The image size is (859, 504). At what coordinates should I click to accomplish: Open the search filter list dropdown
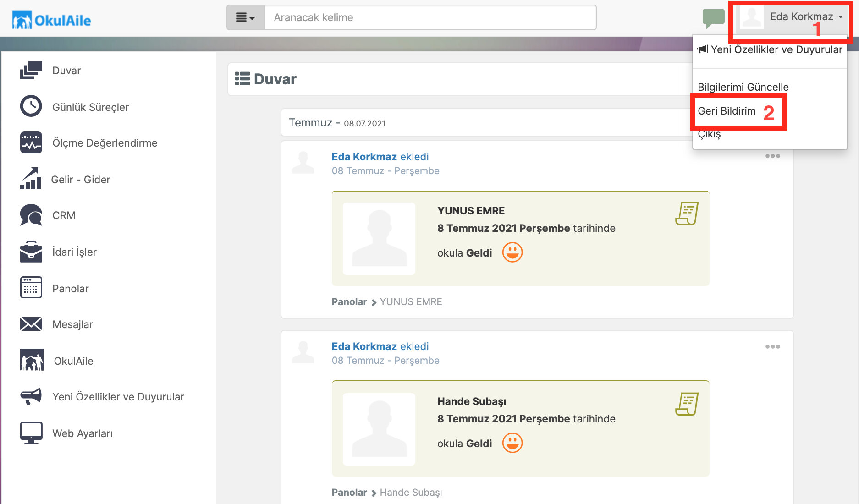click(x=246, y=17)
